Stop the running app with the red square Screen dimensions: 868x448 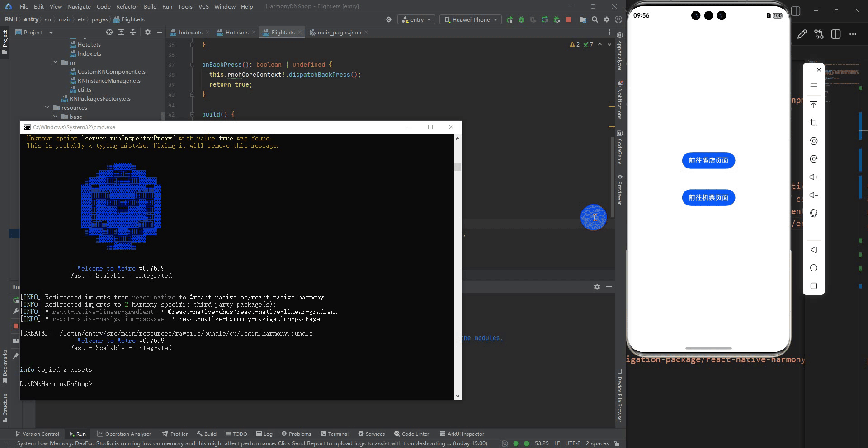568,19
